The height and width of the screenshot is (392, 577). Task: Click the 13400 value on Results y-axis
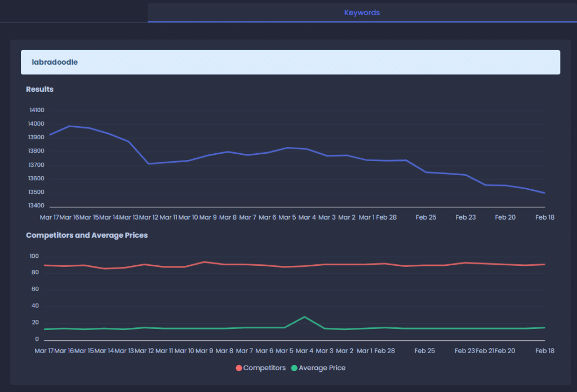pyautogui.click(x=37, y=206)
